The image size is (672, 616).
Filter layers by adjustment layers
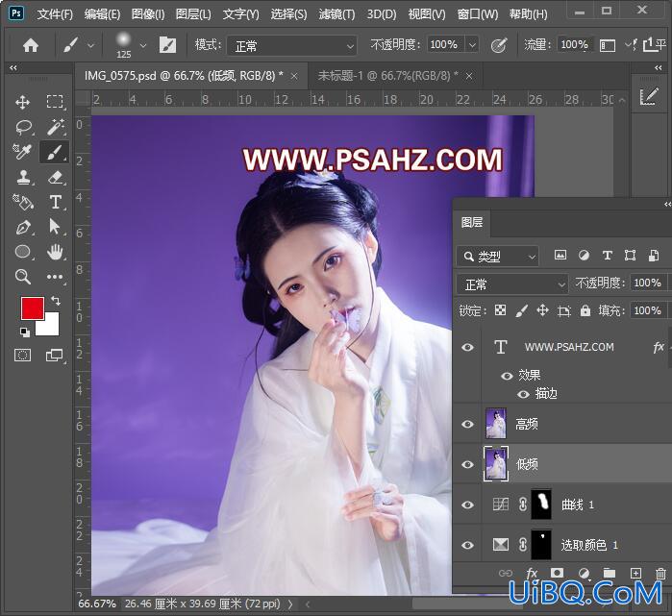tap(584, 256)
